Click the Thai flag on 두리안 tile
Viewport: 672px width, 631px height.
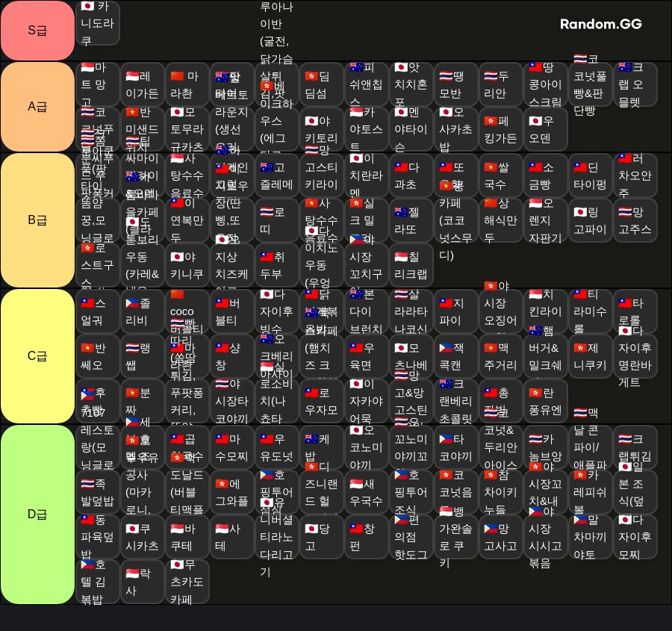(491, 76)
